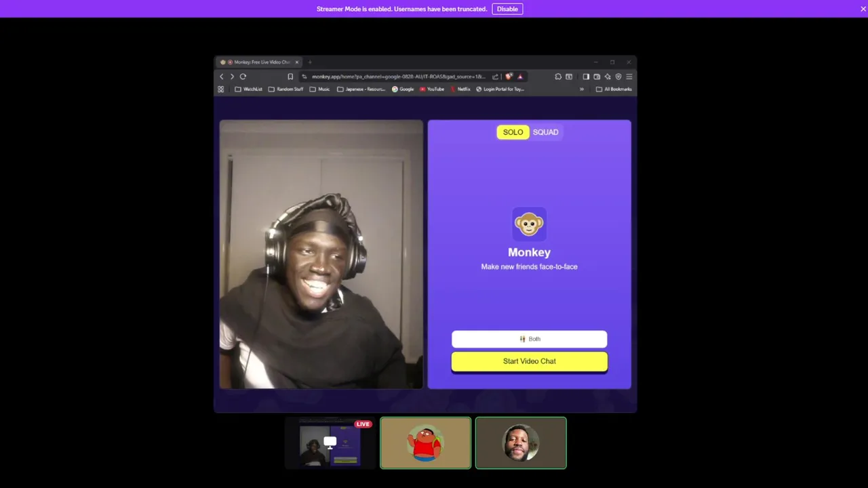This screenshot has height=488, width=868.
Task: Show hidden bookmarks with the overflow chevron
Action: click(x=581, y=89)
